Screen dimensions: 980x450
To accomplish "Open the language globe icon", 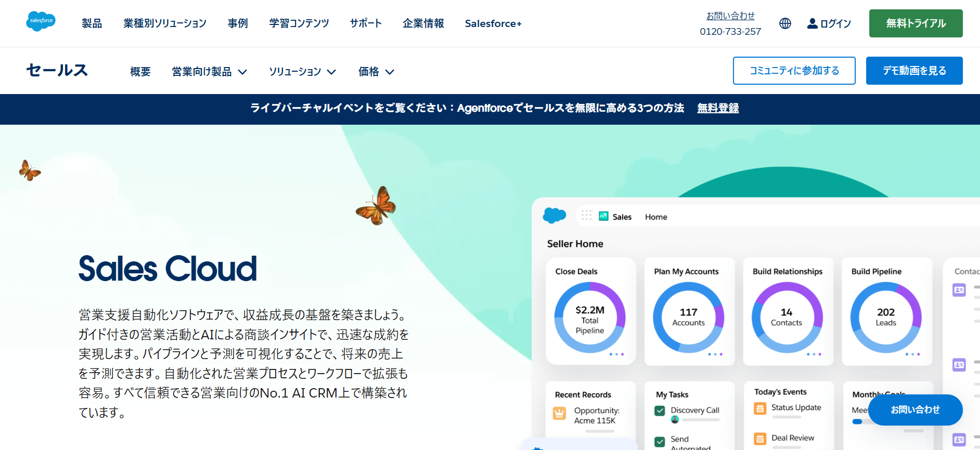I will (785, 23).
